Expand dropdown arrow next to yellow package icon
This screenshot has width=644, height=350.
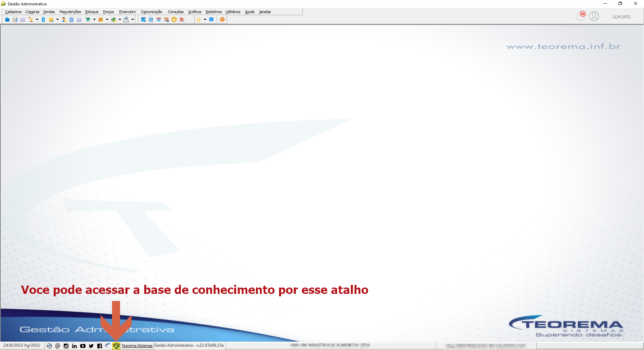click(57, 20)
